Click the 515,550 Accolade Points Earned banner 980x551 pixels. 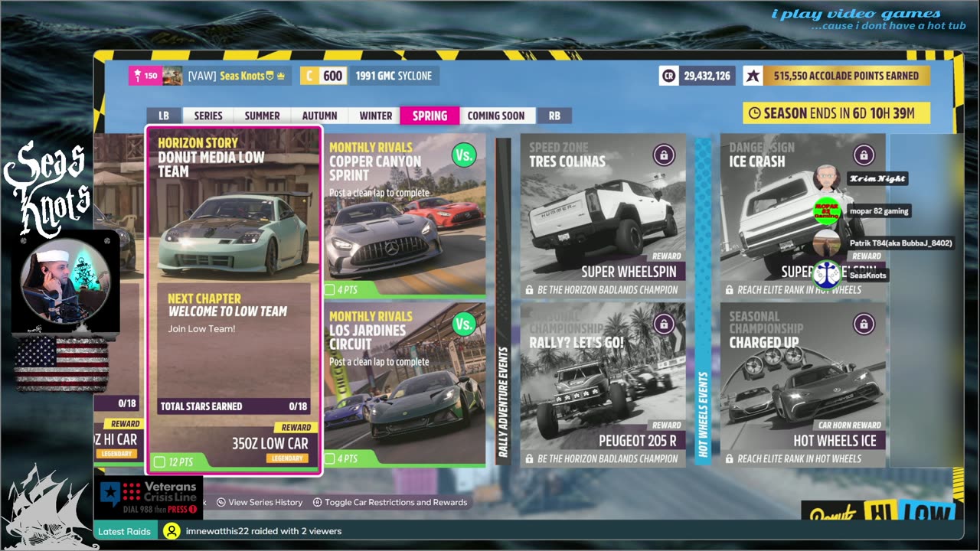[x=846, y=76]
